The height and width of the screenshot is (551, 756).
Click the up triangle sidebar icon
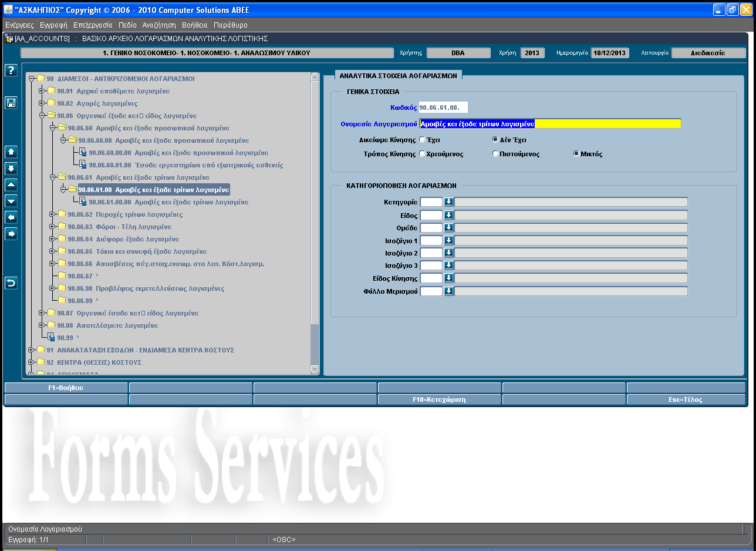11,184
